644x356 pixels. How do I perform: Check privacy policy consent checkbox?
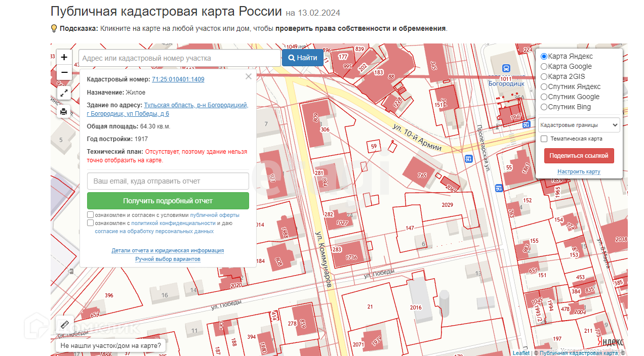point(90,223)
